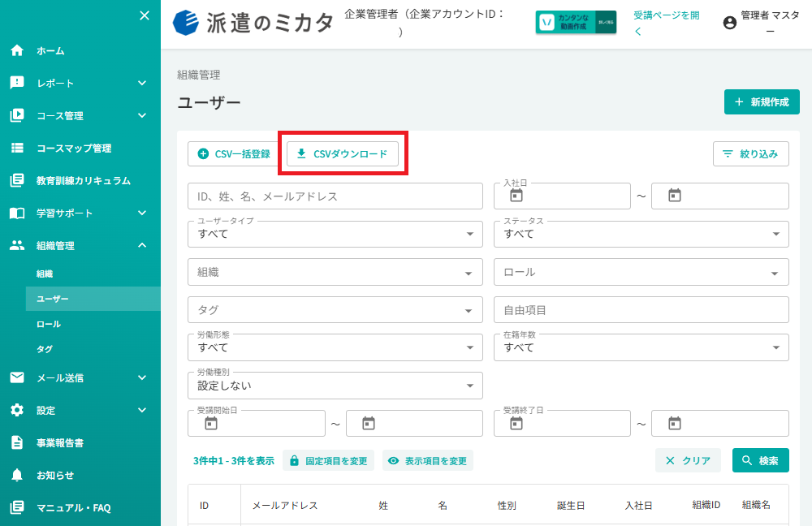Click the 新規作成 button
This screenshot has width=812, height=526.
coord(762,102)
